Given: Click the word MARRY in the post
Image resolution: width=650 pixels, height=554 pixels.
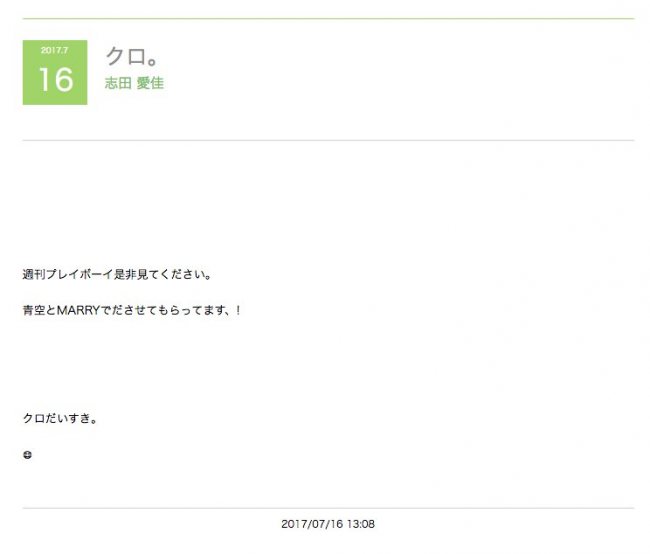Looking at the screenshot, I should pos(78,310).
